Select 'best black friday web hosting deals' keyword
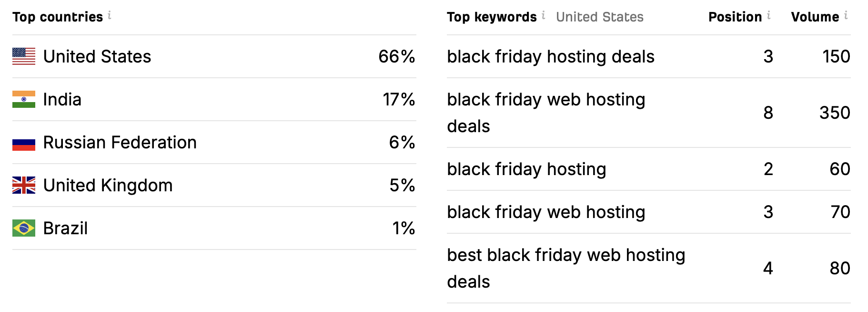The image size is (868, 312). (566, 268)
